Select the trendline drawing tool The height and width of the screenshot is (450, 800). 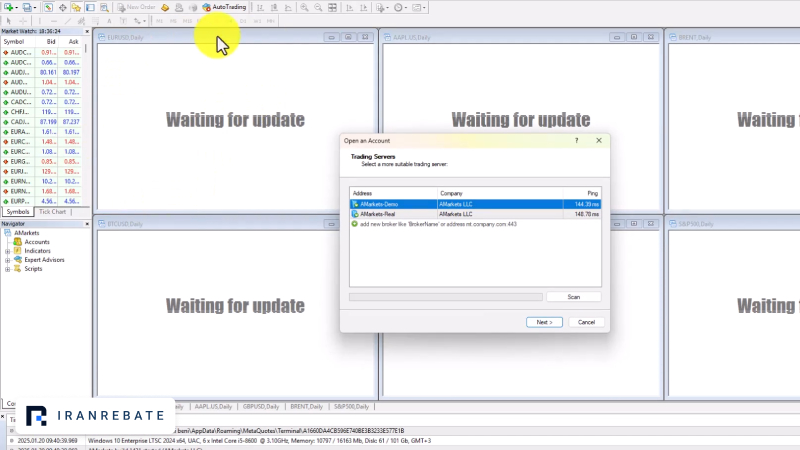[67, 21]
